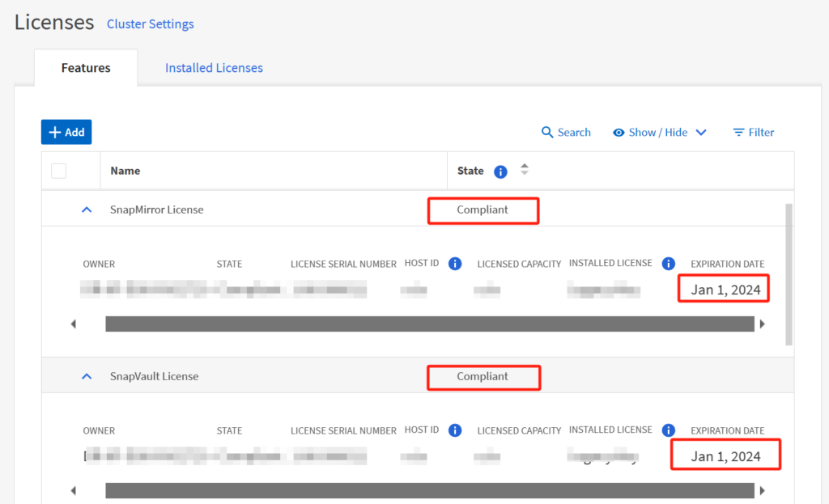
Task: Click the Licenses page heading
Action: 54,22
